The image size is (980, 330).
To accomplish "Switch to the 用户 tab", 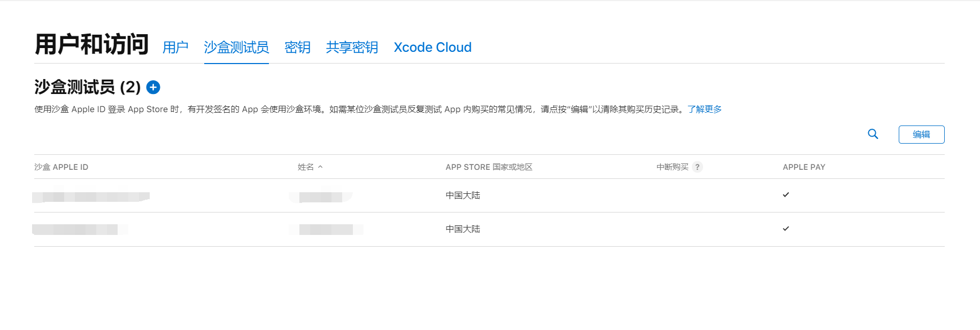I will [x=175, y=48].
